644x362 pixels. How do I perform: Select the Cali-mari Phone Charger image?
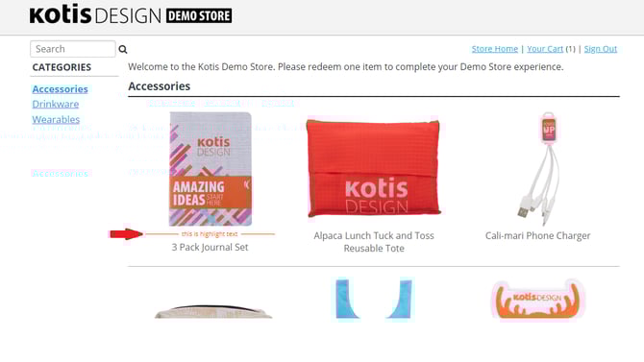pos(538,169)
